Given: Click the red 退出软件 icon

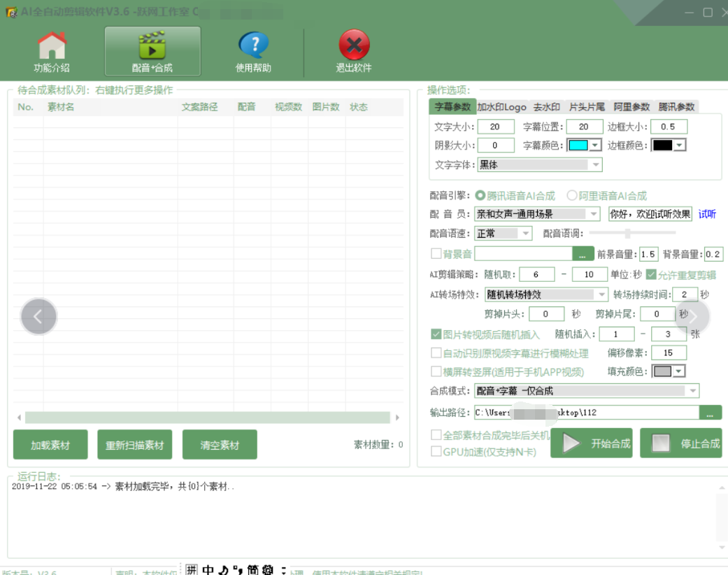Looking at the screenshot, I should click(354, 46).
